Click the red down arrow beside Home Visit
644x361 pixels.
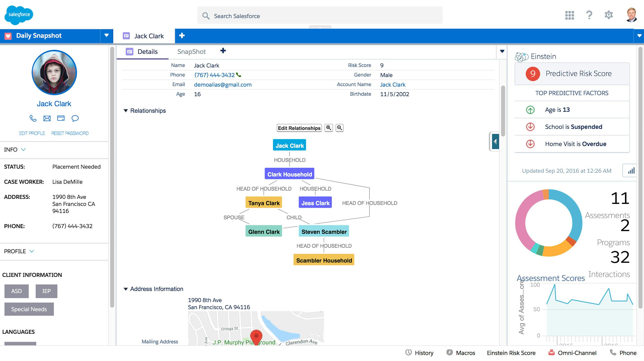click(530, 144)
